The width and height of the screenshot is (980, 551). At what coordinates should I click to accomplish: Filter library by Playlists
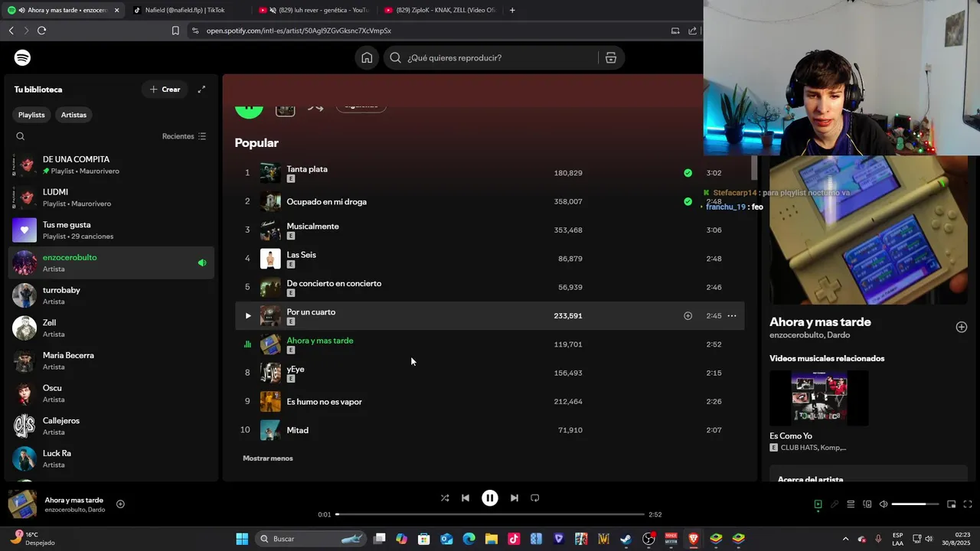(x=31, y=115)
